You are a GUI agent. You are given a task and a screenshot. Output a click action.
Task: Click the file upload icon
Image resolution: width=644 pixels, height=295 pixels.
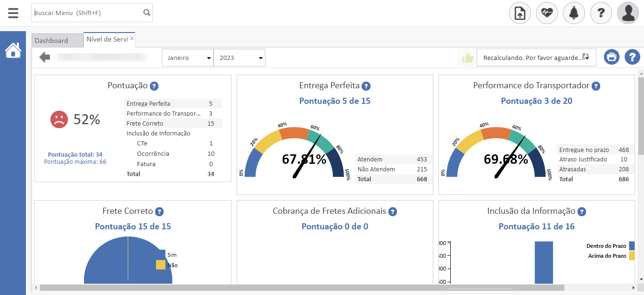[x=520, y=13]
